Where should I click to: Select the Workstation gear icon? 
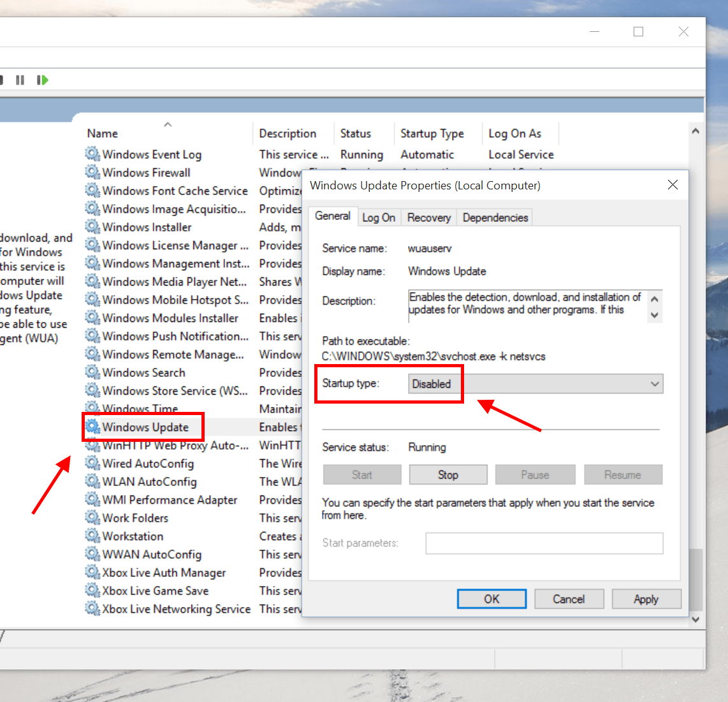coord(93,536)
